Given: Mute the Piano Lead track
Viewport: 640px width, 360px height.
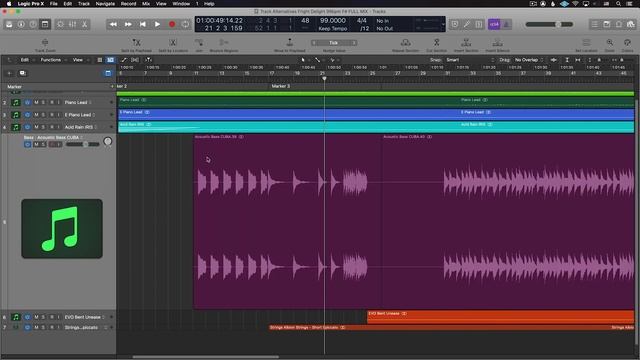Looking at the screenshot, I should click(x=36, y=102).
